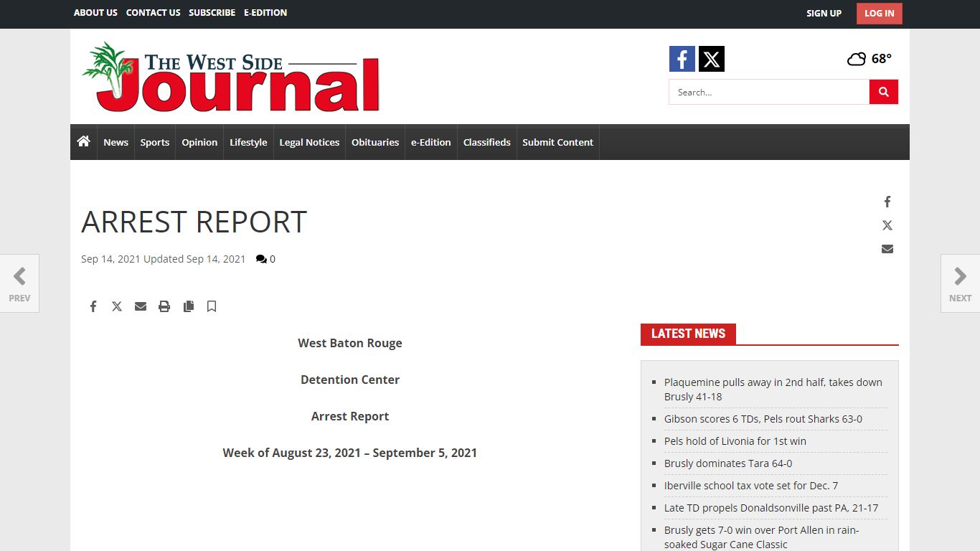Submit search with the red magnifier button

pyautogui.click(x=884, y=92)
